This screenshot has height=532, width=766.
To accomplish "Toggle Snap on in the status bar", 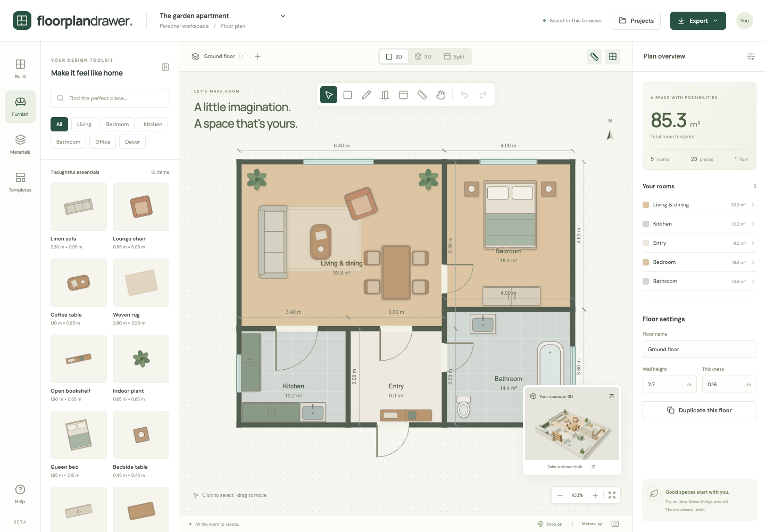I will [550, 524].
